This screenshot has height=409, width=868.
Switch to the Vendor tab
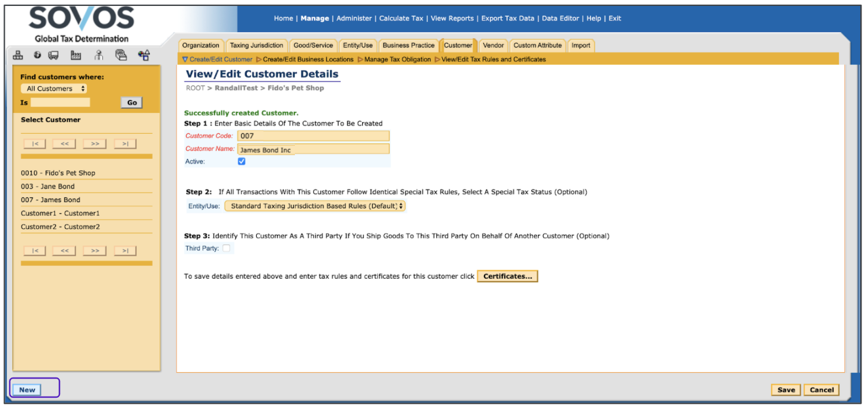click(x=493, y=45)
